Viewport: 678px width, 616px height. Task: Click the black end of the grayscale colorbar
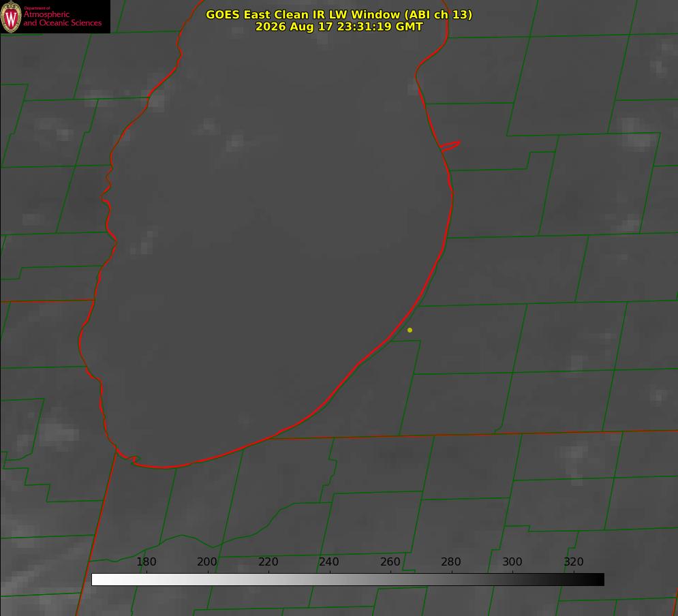598,580
